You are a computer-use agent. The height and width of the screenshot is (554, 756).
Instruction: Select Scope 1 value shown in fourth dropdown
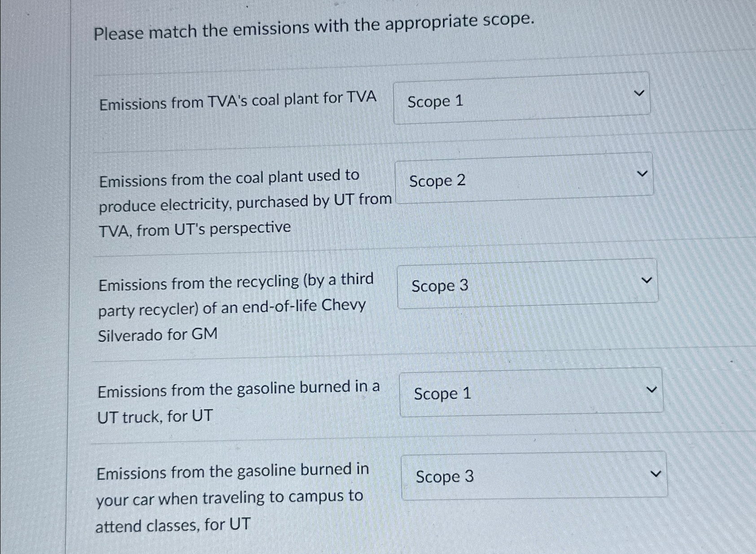tap(442, 393)
